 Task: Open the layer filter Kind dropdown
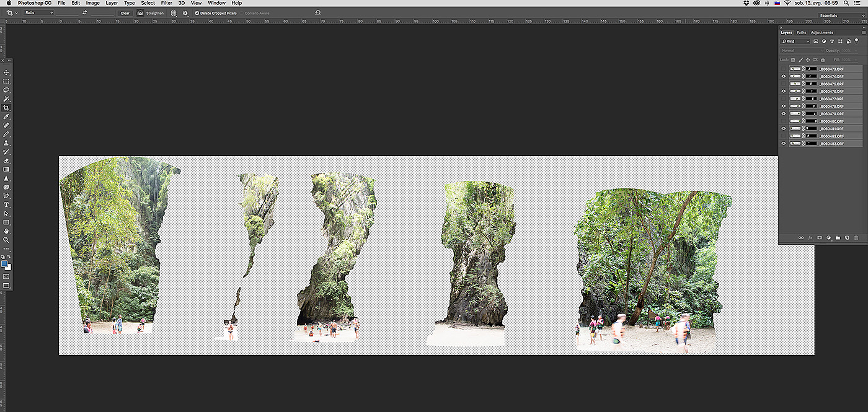point(795,42)
